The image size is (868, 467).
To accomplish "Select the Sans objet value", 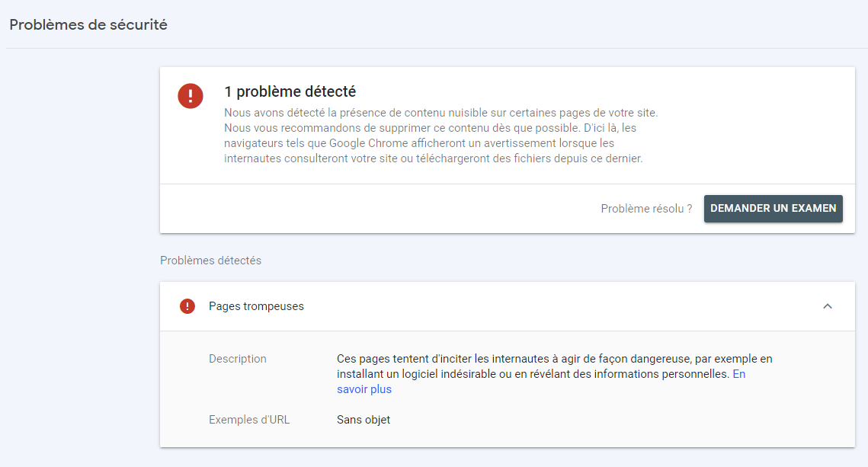I will click(x=364, y=420).
